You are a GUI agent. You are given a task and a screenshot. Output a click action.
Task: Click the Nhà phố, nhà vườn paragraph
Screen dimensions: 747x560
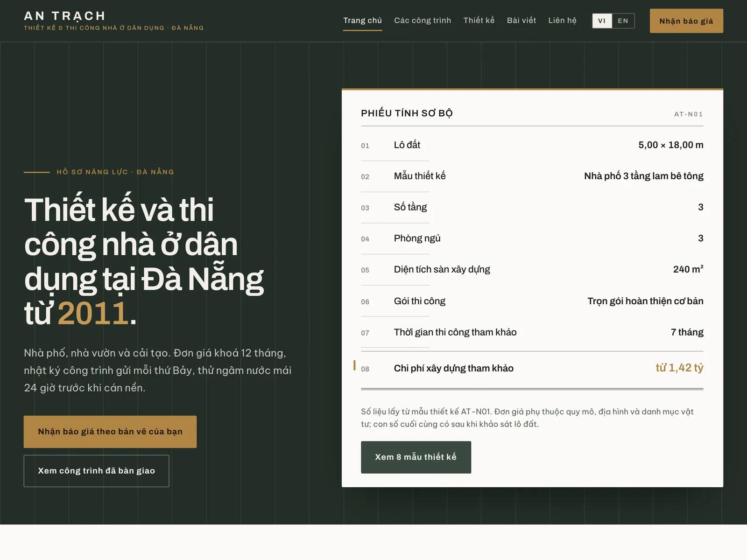coord(158,371)
